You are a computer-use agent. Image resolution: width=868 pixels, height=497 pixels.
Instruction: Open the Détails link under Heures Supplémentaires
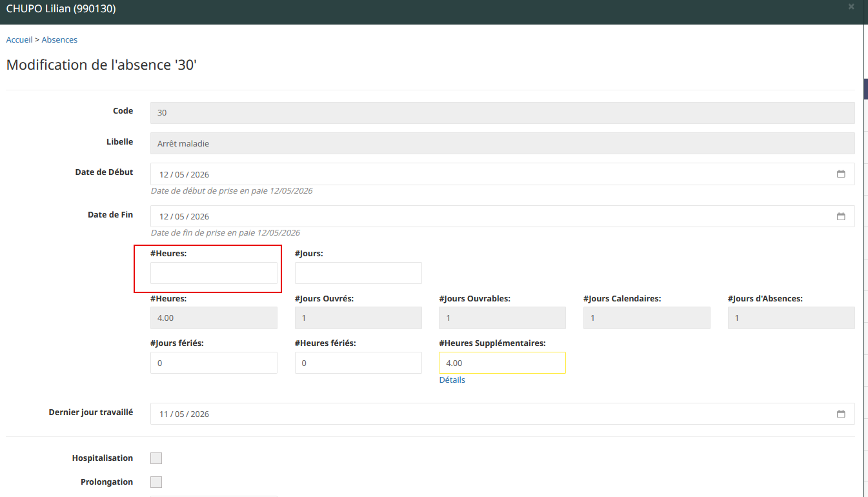pyautogui.click(x=452, y=380)
